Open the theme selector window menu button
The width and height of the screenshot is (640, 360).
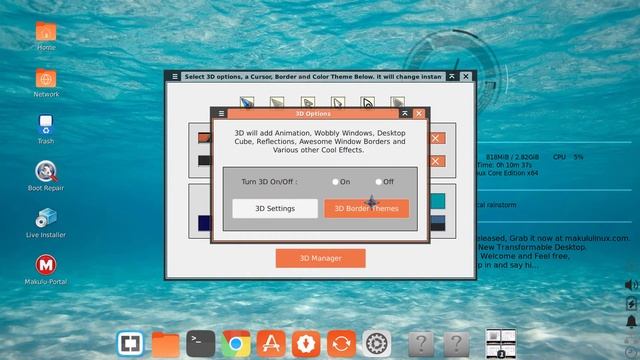pyautogui.click(x=175, y=76)
